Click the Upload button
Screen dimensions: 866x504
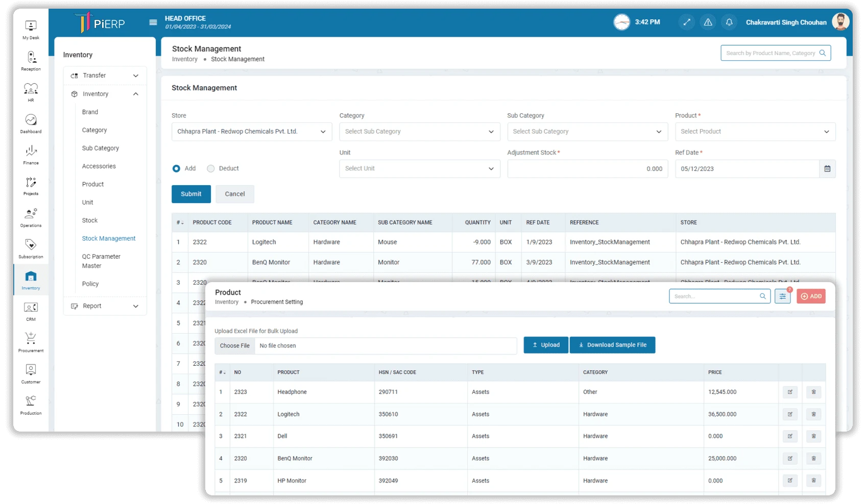546,345
